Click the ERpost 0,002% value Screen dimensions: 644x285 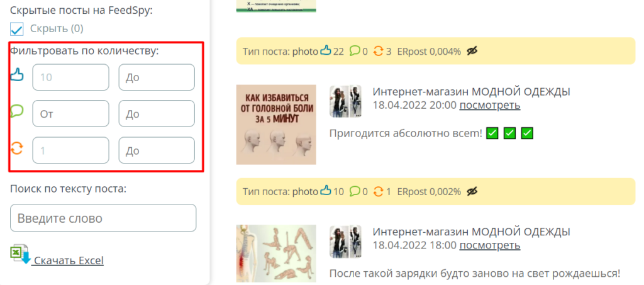(429, 191)
